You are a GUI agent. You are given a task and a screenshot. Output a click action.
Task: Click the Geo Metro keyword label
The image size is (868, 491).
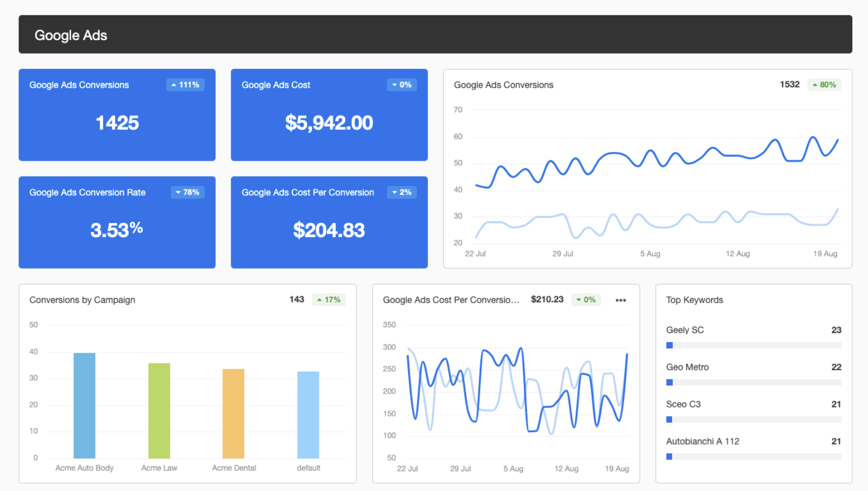(687, 367)
